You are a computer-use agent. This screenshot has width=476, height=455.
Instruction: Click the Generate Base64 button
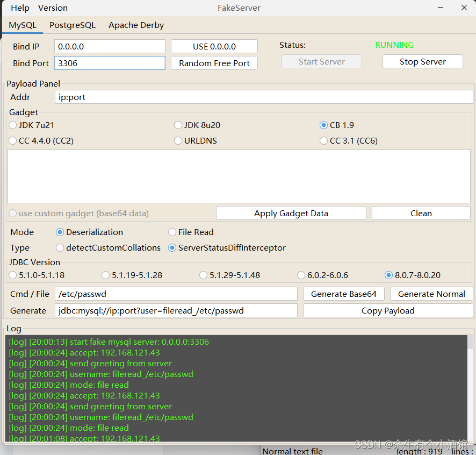[x=344, y=294]
